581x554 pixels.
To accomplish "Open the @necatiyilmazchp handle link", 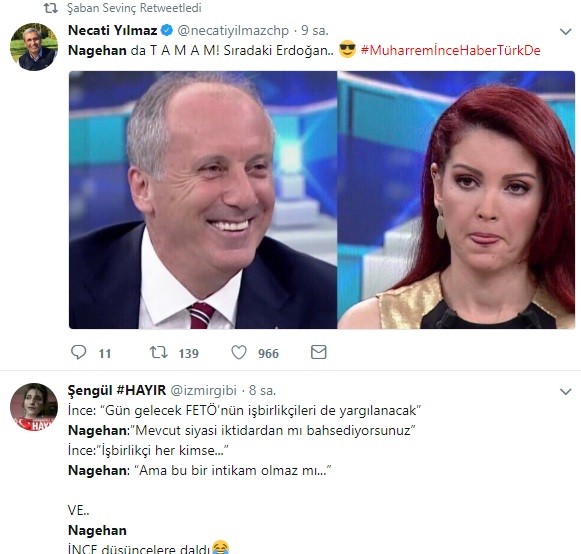I will [233, 30].
